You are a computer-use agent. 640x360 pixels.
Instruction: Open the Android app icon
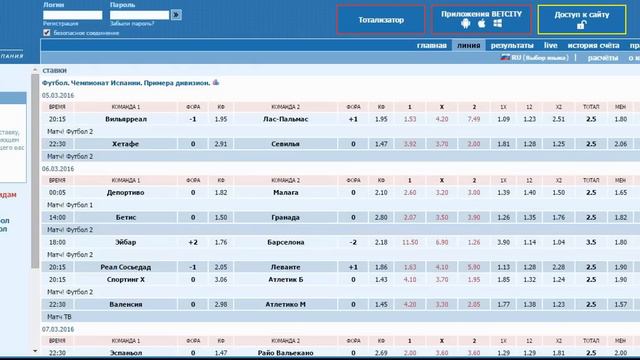465,24
